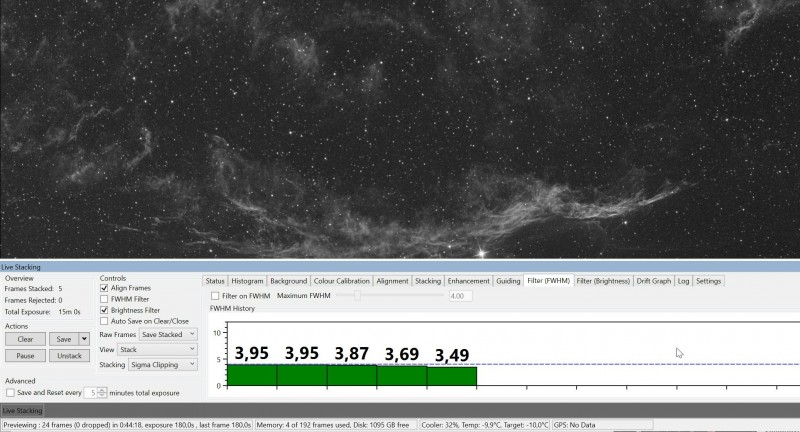800x432 pixels.
Task: Click the Total Exposure 15m 0s text
Action: pyautogui.click(x=42, y=312)
